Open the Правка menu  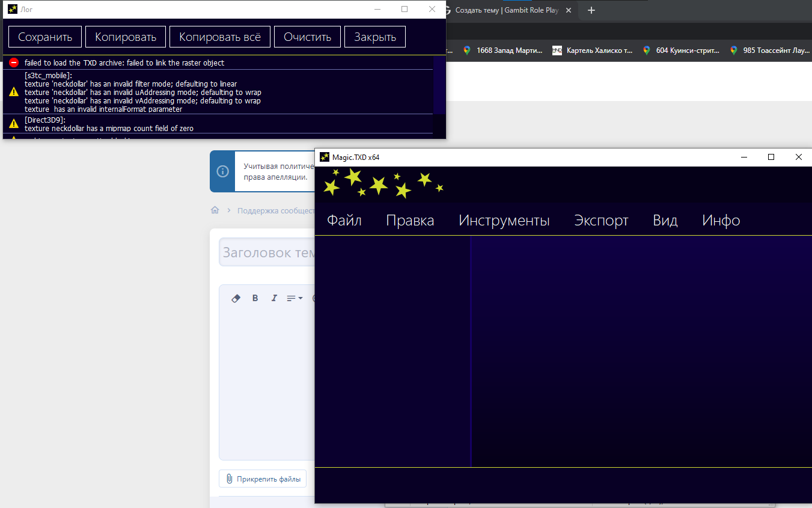click(x=410, y=221)
